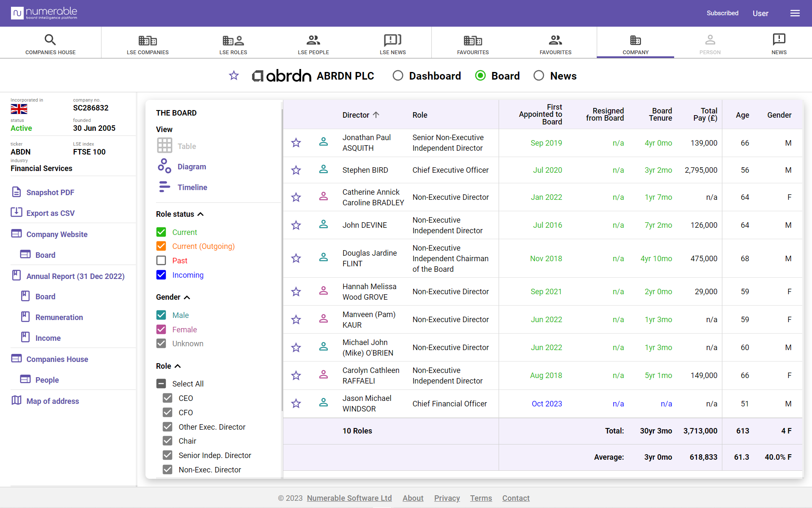Screen dimensions: 812x508
Task: Star John Devine as favourite
Action: pyautogui.click(x=296, y=225)
